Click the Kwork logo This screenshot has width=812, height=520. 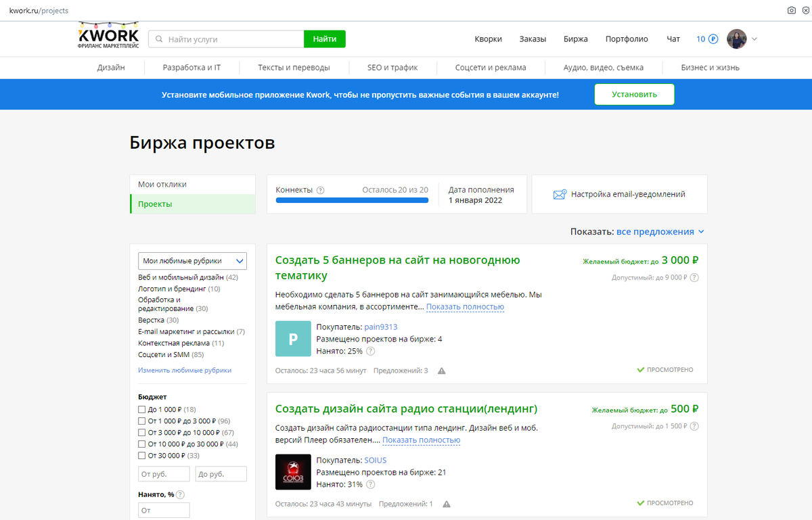tap(108, 36)
